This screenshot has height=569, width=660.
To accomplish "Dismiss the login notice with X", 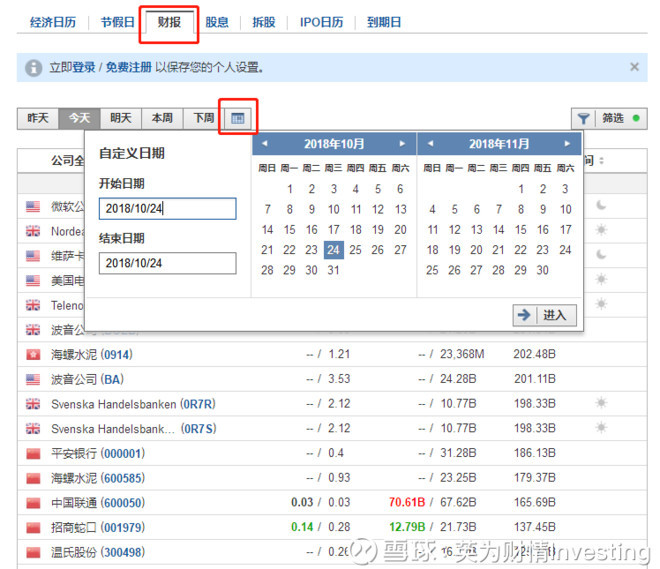I will coord(634,67).
